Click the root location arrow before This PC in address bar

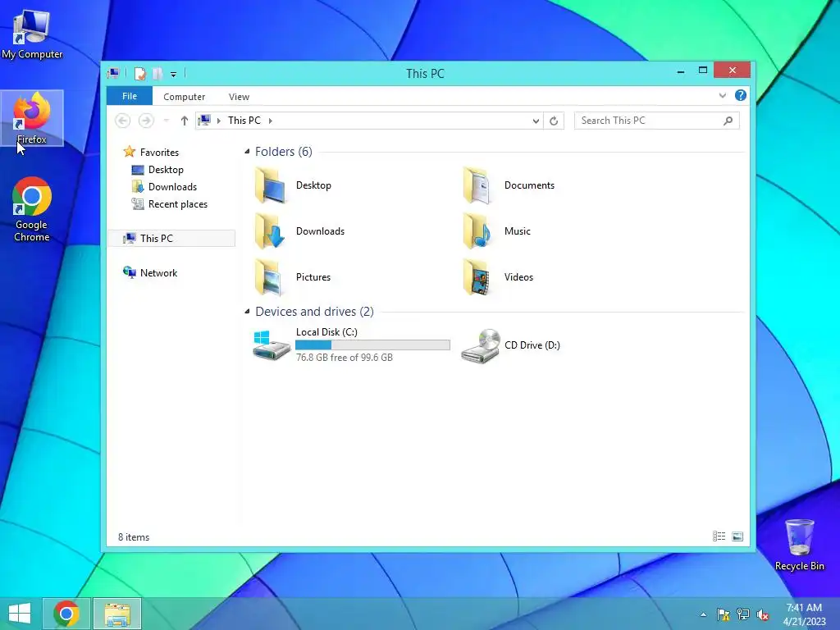[218, 121]
